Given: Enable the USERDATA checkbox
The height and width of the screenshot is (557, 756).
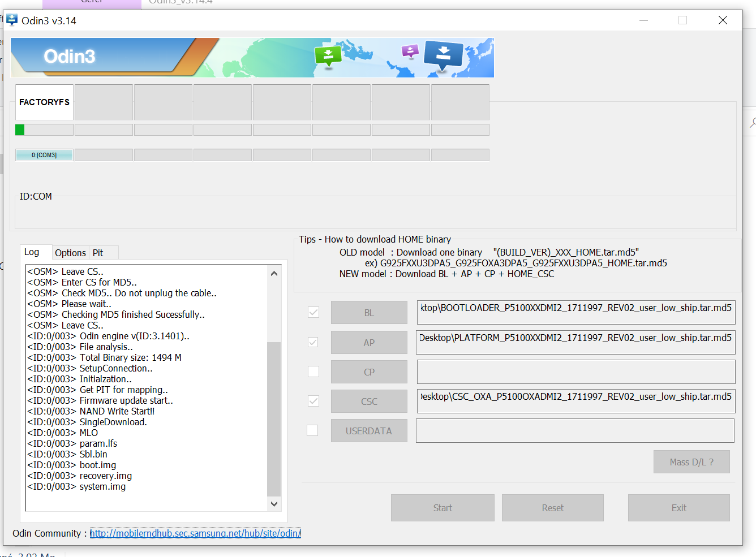Looking at the screenshot, I should click(312, 430).
